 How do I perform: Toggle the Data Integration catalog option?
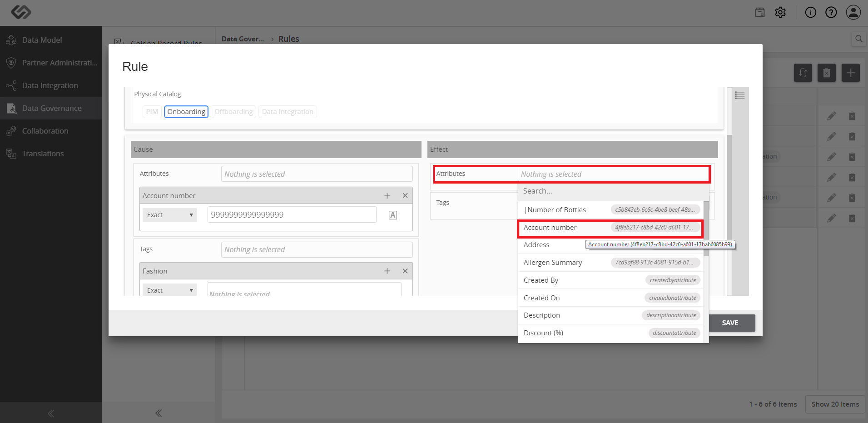(x=288, y=112)
